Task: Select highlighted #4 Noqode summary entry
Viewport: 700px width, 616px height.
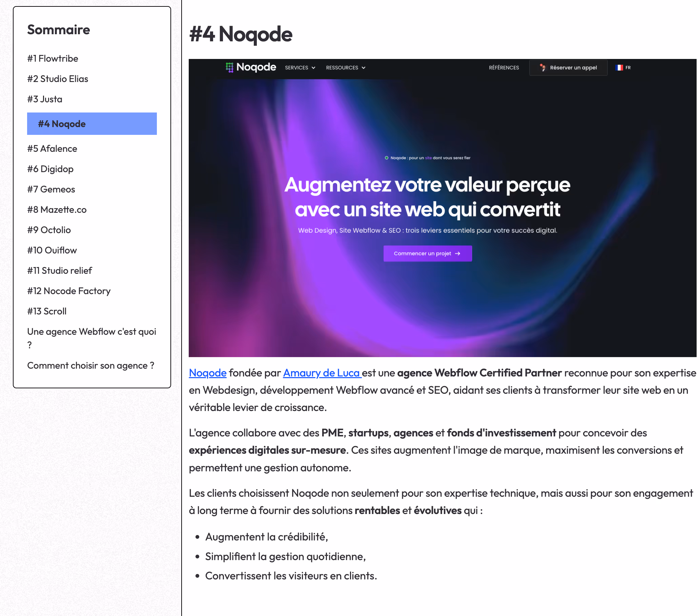Action: (x=92, y=124)
